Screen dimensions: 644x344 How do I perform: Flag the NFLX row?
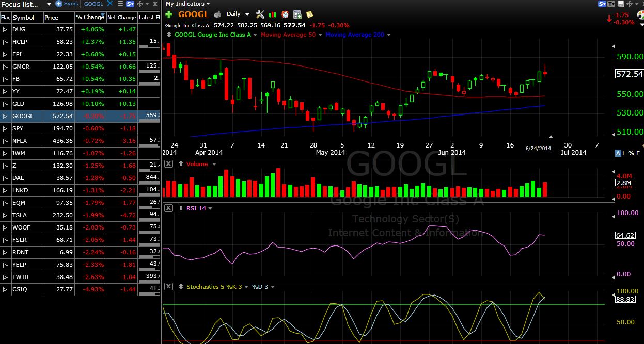pyautogui.click(x=5, y=141)
